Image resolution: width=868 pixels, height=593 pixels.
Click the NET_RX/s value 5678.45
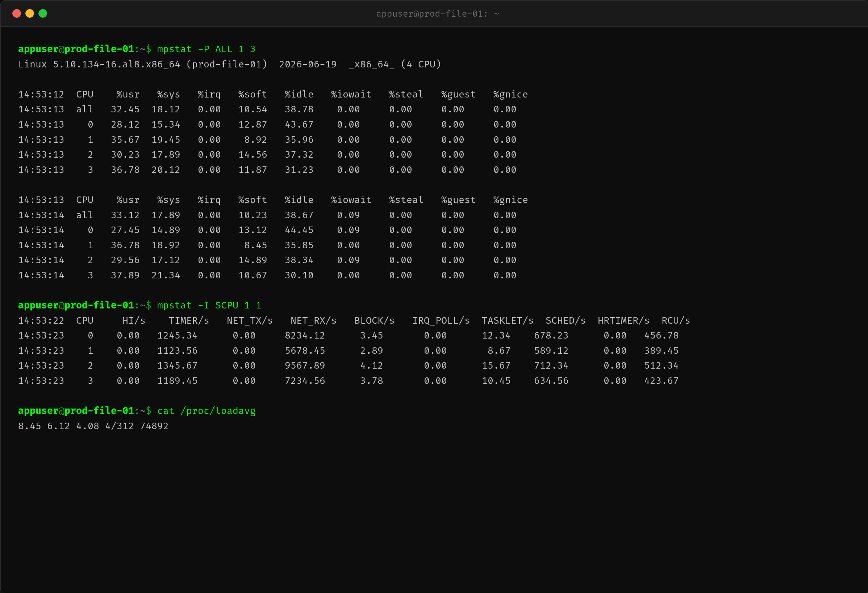tap(304, 351)
